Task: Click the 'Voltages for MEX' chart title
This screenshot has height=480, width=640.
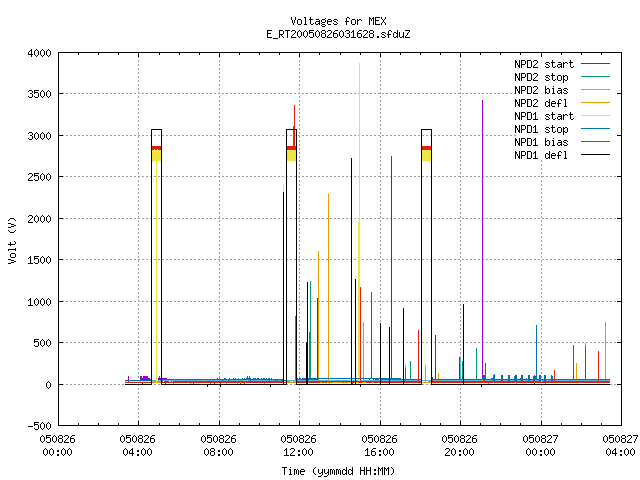Action: coord(338,21)
